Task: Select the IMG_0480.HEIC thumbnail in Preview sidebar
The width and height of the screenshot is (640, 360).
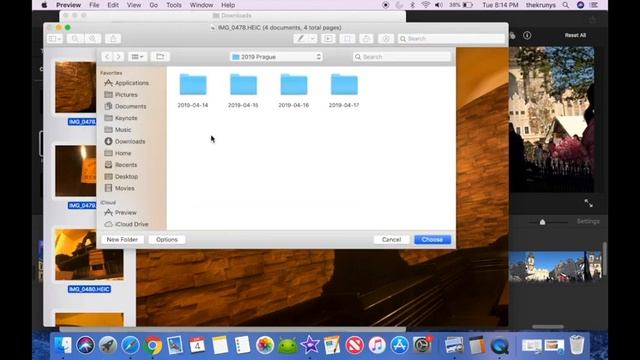Action: click(x=89, y=255)
